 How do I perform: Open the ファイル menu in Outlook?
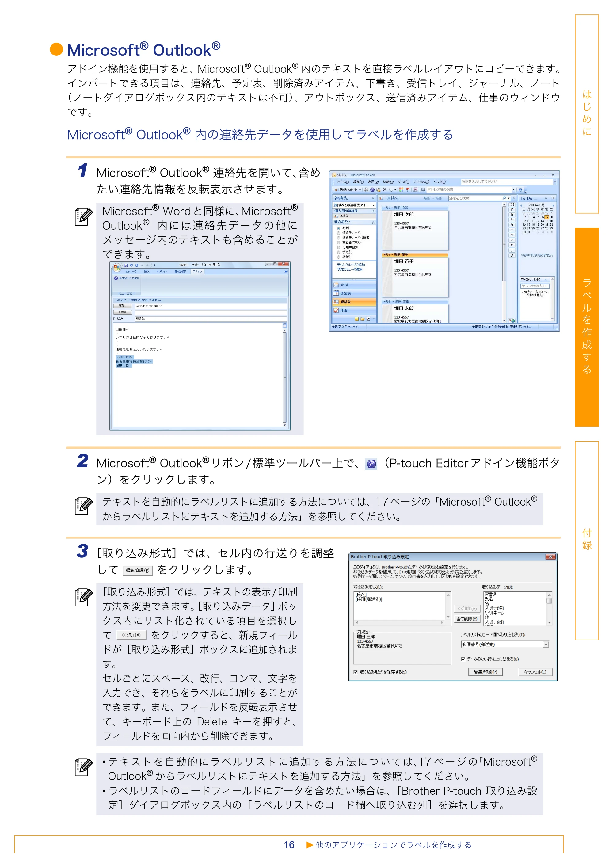[342, 182]
